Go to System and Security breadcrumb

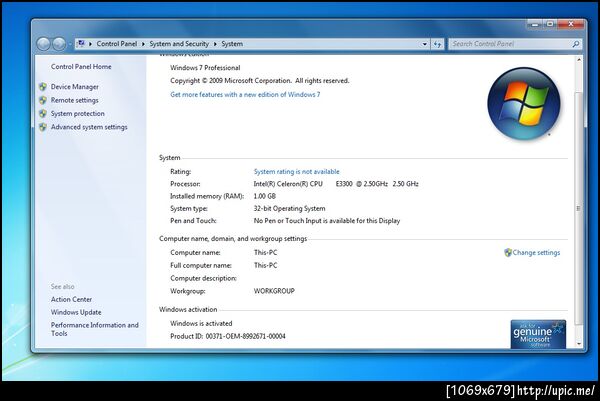179,44
